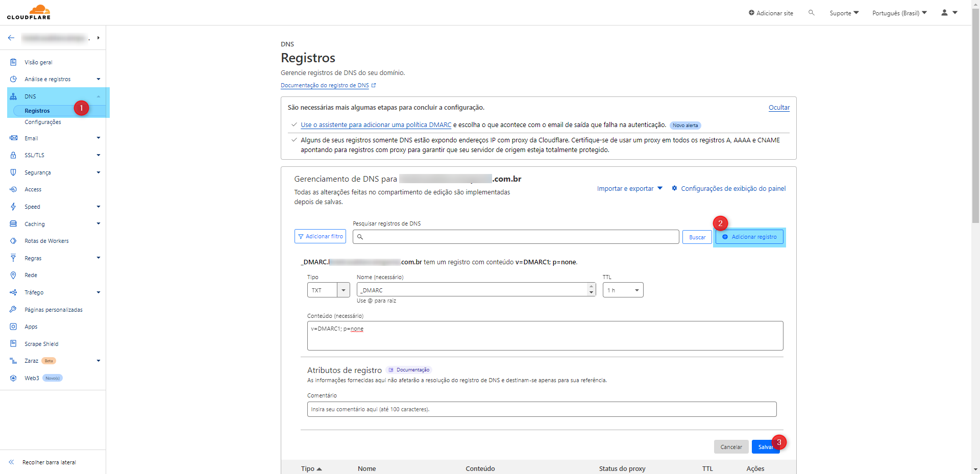Select Configurações under DNS
The image size is (980, 474).
pos(43,122)
